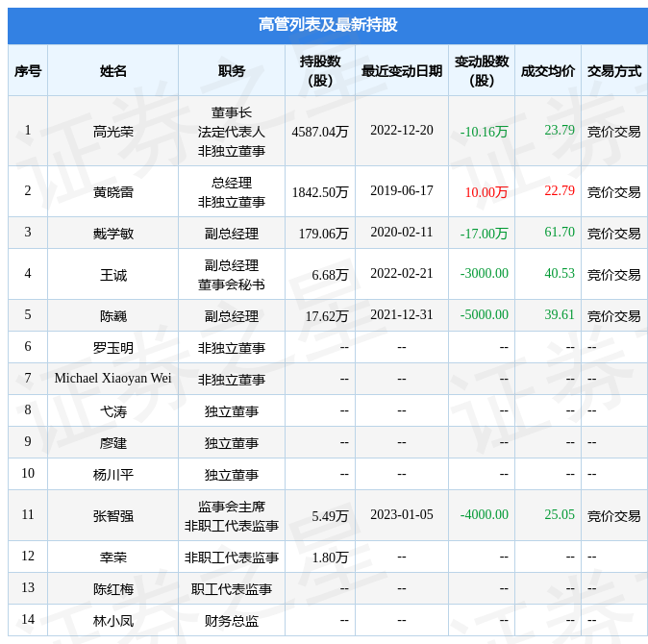Click the holding value 1.80万
Image resolution: width=648 pixels, height=644 pixels.
tap(330, 557)
